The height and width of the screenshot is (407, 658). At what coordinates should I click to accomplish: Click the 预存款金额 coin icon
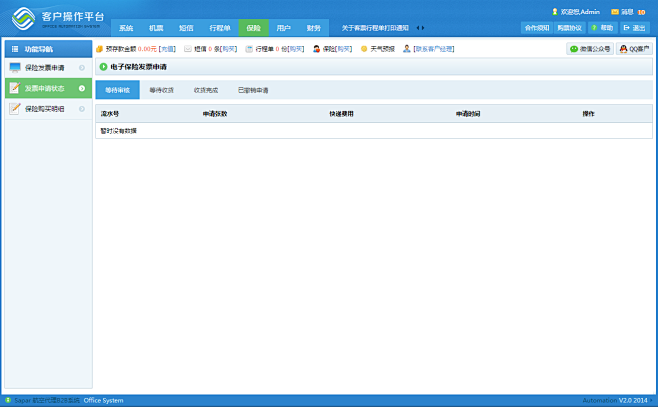tap(99, 48)
